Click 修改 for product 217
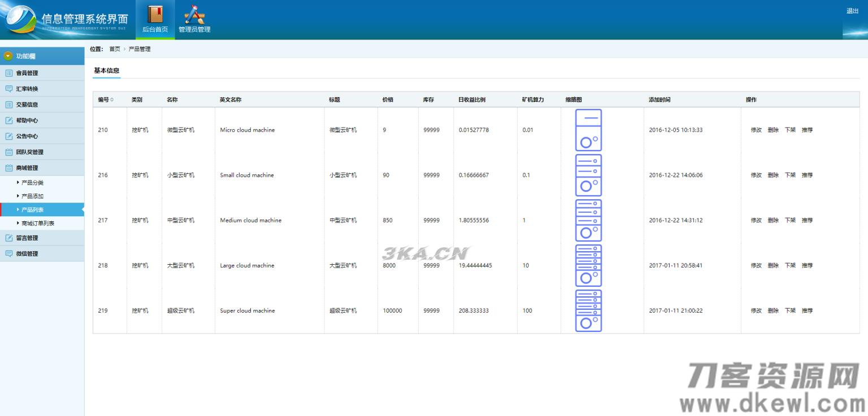 [x=756, y=220]
